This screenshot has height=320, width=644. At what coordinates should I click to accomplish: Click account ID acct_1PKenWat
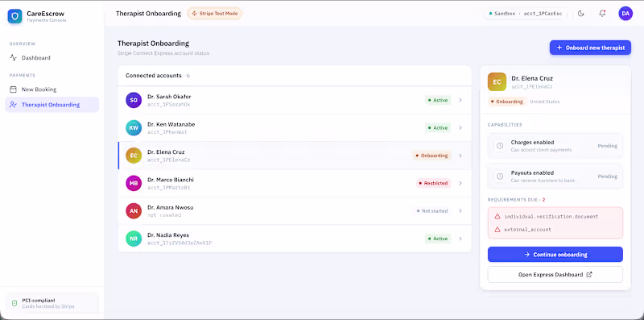click(167, 132)
